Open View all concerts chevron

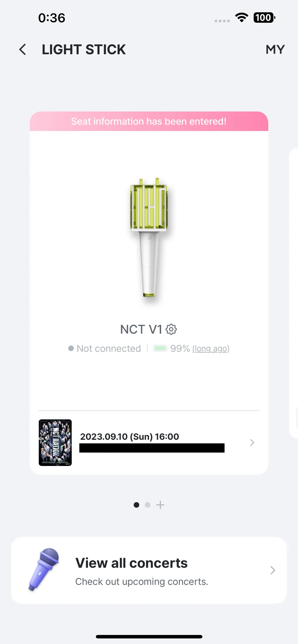pos(272,570)
